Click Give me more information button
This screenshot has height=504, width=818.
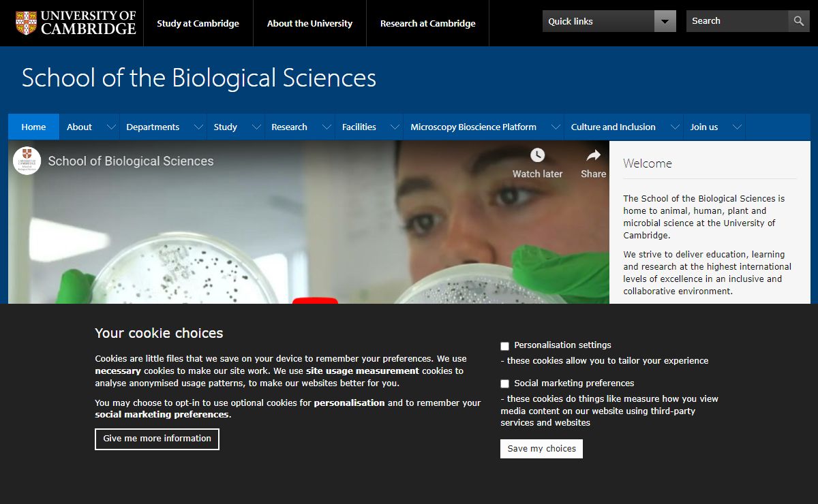click(x=157, y=439)
